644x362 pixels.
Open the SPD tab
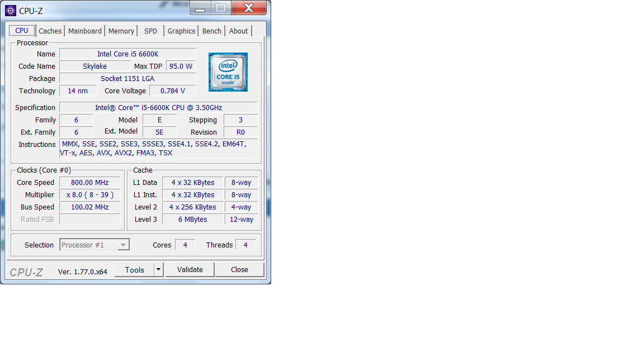151,31
